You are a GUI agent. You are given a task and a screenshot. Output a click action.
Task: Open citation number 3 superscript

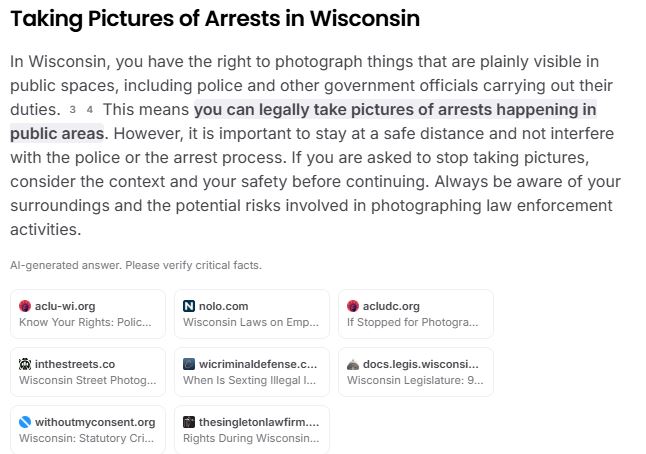(x=73, y=109)
